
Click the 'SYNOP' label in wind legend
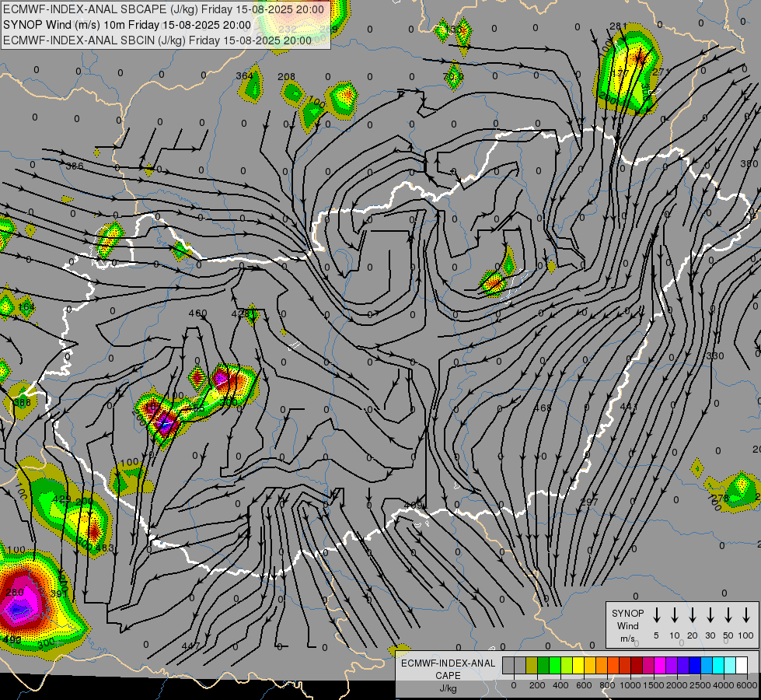[627, 614]
